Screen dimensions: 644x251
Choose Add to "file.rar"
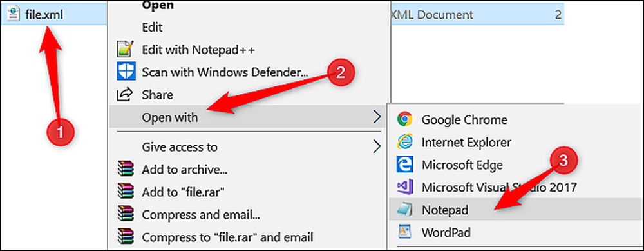[183, 192]
